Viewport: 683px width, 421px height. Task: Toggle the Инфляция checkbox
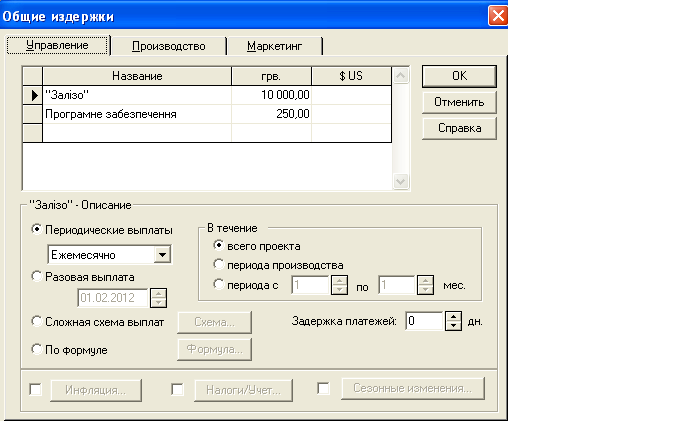click(35, 389)
